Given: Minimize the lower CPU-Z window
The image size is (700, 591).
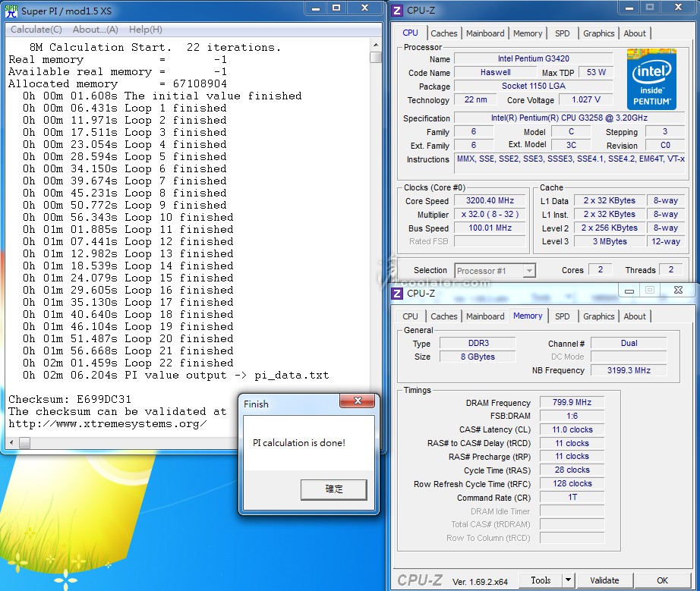Looking at the screenshot, I should point(629,291).
